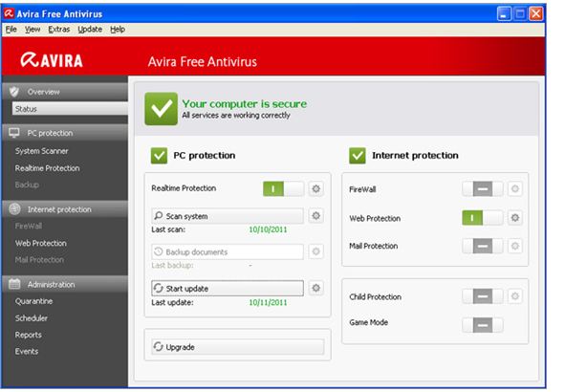Image resolution: width=565 pixels, height=392 pixels.
Task: Click the PC protection monitor icon
Action: point(14,133)
